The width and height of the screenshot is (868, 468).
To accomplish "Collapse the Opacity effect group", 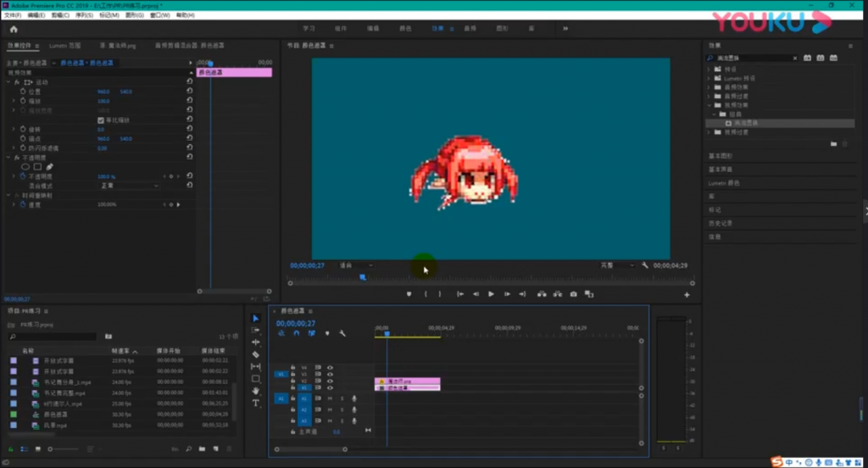I will 8,158.
